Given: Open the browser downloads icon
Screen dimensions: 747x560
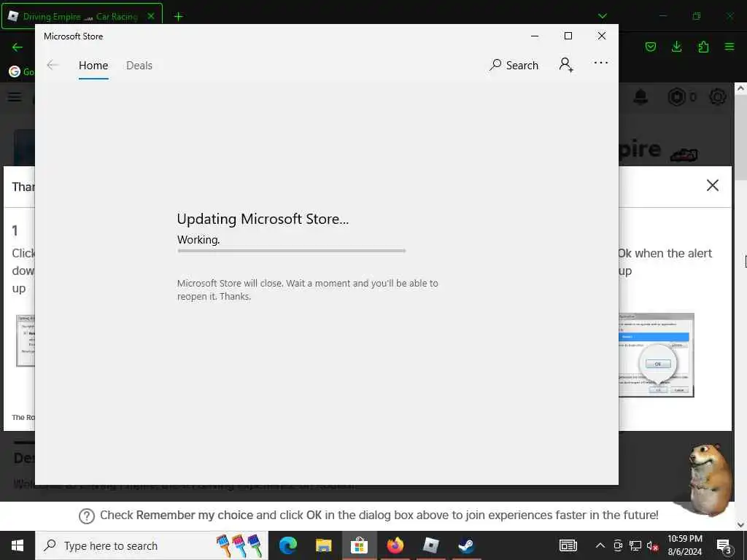Looking at the screenshot, I should point(676,47).
